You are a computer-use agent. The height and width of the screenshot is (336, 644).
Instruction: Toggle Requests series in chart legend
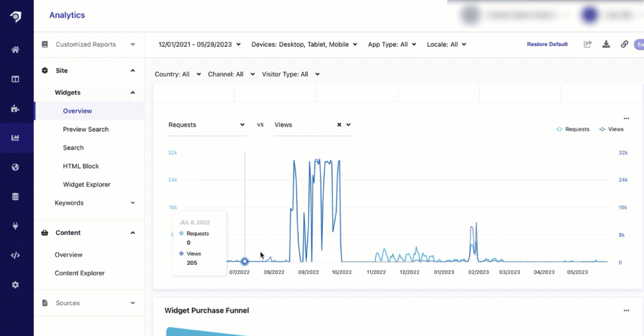(572, 129)
